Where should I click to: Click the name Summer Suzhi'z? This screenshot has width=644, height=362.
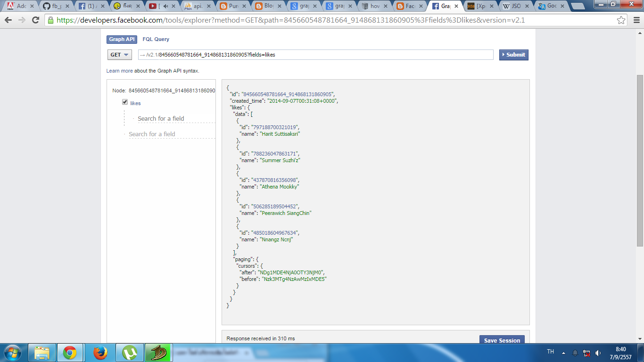pyautogui.click(x=281, y=160)
